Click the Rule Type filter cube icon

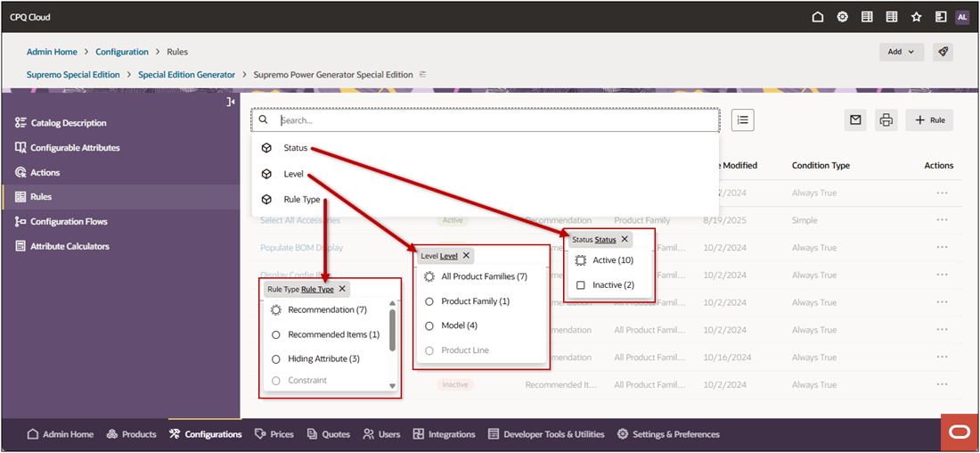[x=267, y=200]
